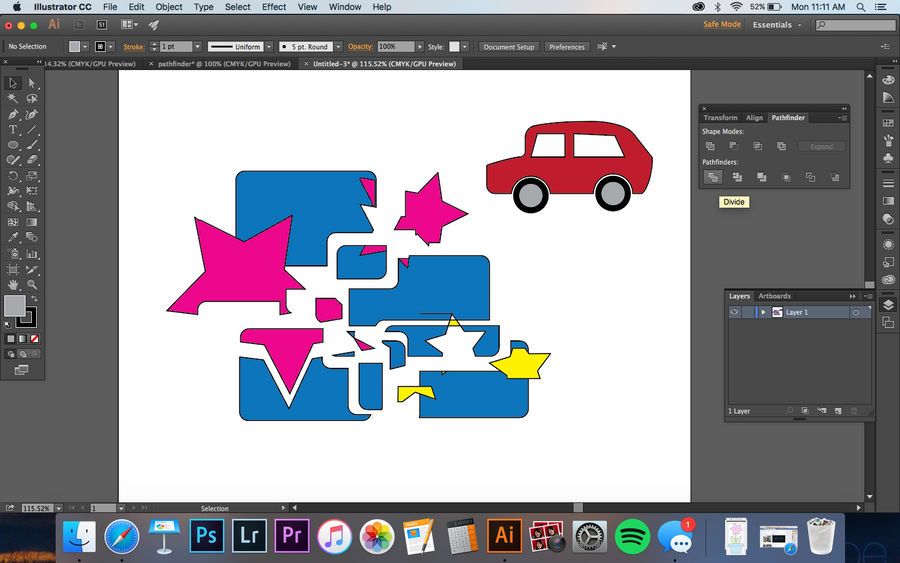900x563 pixels.
Task: Switch to the Transform panel tab
Action: tap(720, 118)
